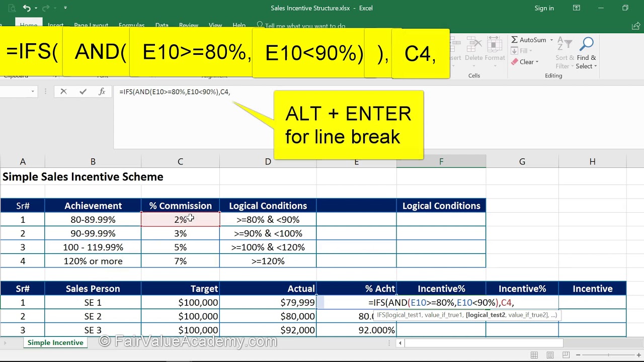Select column A header
644x362 pixels.
(23, 161)
